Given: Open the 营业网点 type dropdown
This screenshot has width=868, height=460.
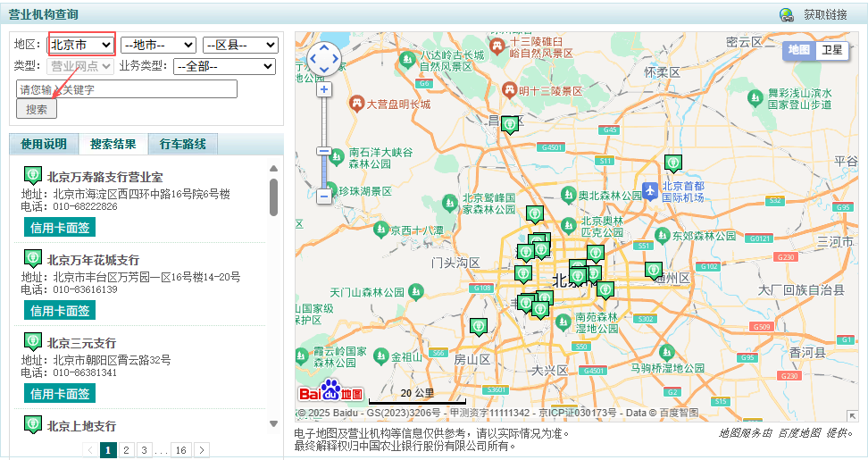Looking at the screenshot, I should [81, 66].
